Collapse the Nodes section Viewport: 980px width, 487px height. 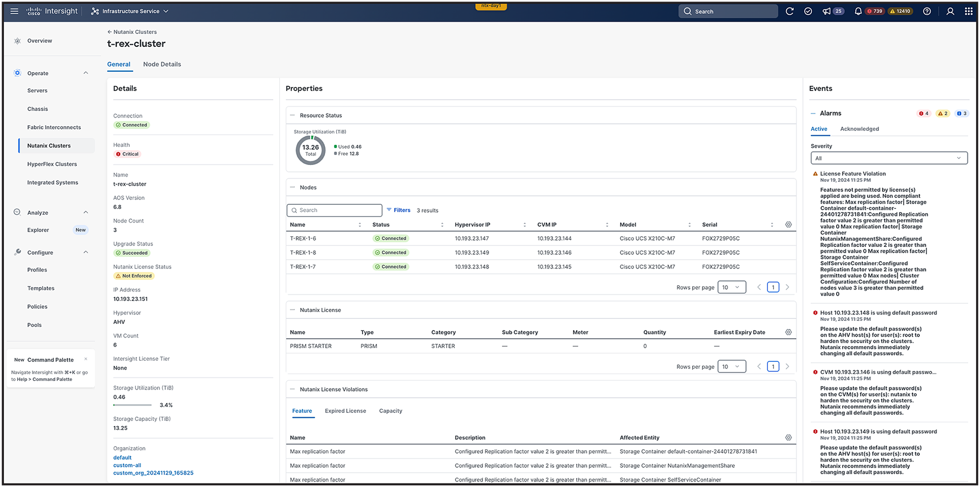tap(292, 187)
